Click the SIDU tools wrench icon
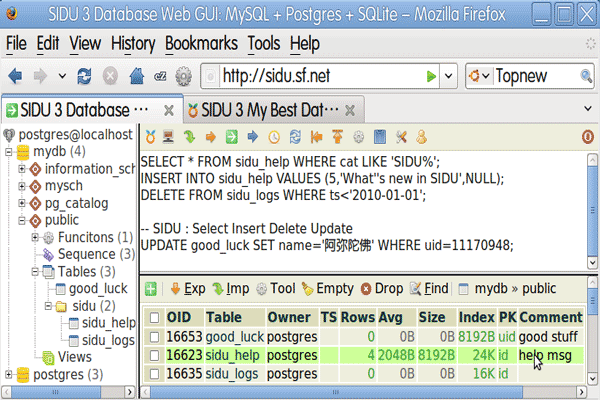 pos(400,136)
